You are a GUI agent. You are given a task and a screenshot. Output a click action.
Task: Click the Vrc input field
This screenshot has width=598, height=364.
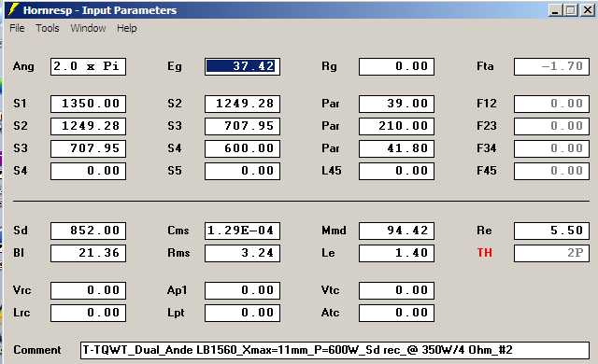coord(88,290)
